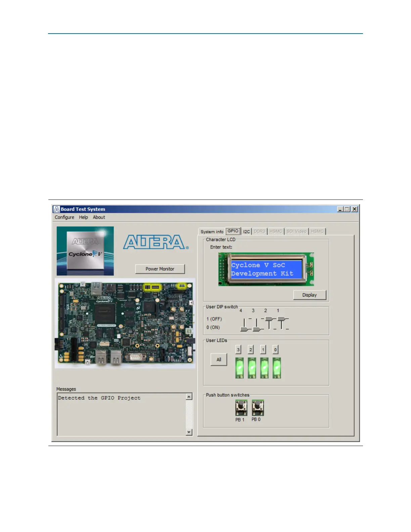Click the Display button
Screen dimensions: 411x532
[310, 295]
